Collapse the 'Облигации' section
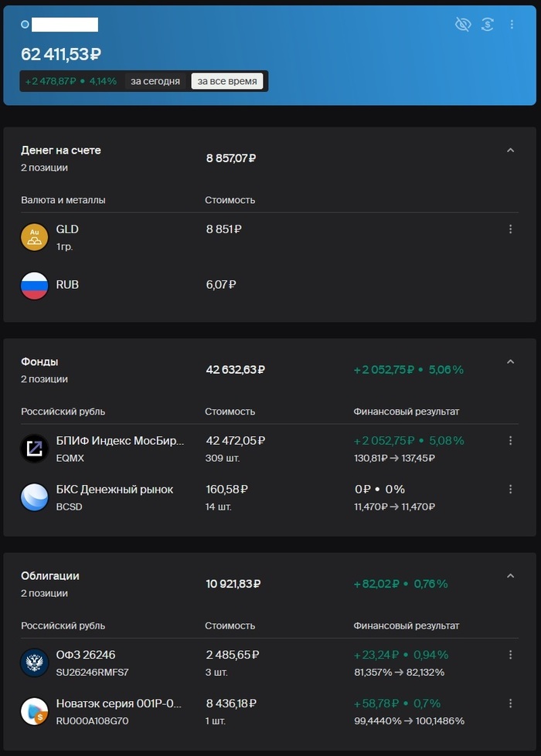541x756 pixels. pyautogui.click(x=510, y=575)
